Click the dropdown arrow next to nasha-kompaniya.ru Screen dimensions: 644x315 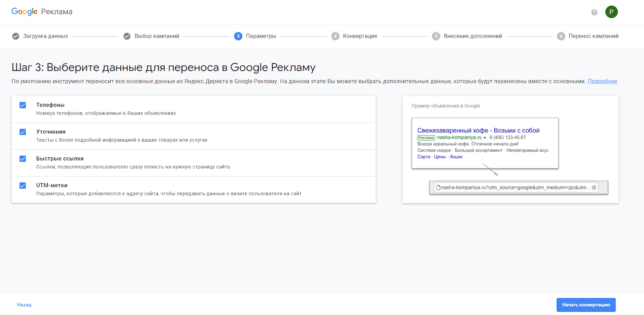(485, 138)
